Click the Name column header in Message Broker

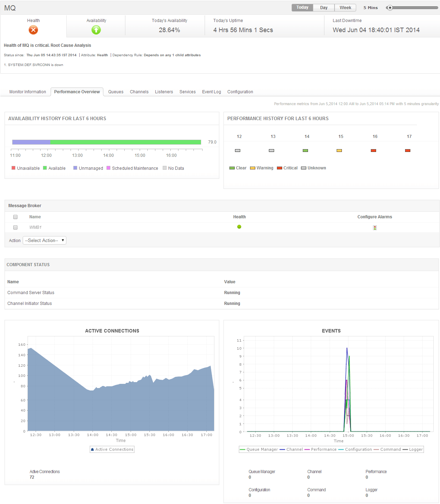[x=35, y=217]
